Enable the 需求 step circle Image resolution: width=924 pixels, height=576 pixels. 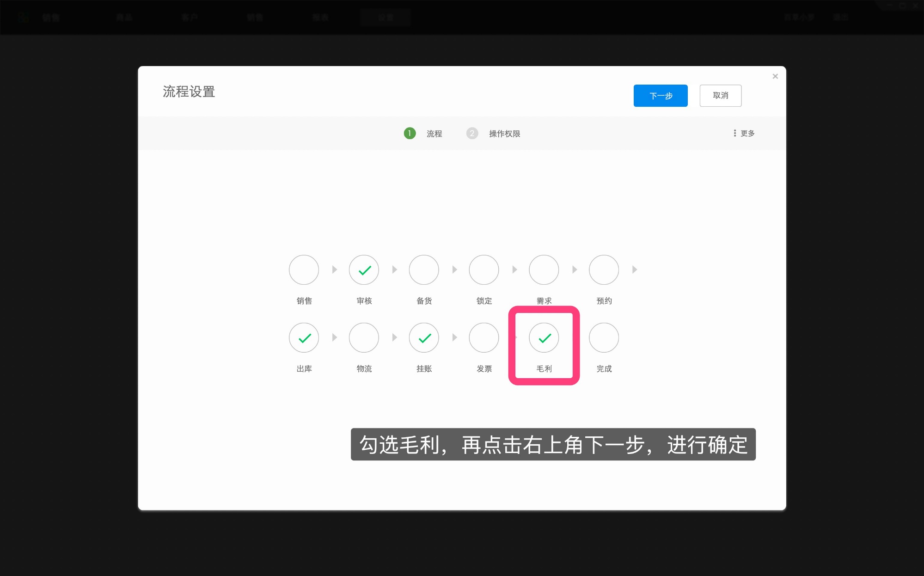544,270
